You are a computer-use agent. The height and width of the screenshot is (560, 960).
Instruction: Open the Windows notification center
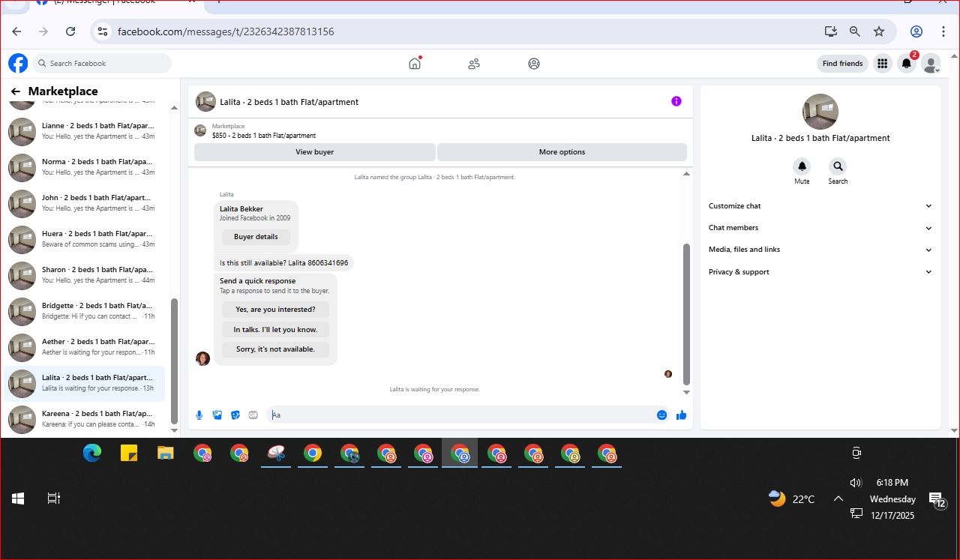pyautogui.click(x=937, y=500)
